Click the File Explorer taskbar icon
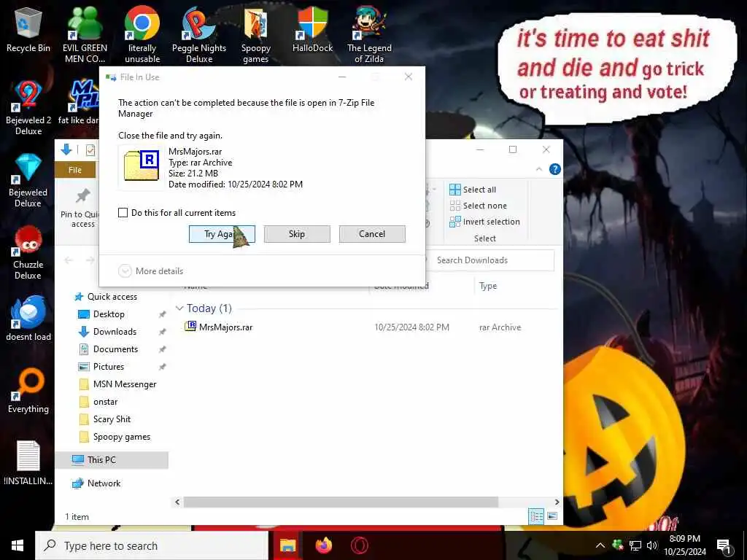Screen dimensions: 747x560 click(287, 545)
